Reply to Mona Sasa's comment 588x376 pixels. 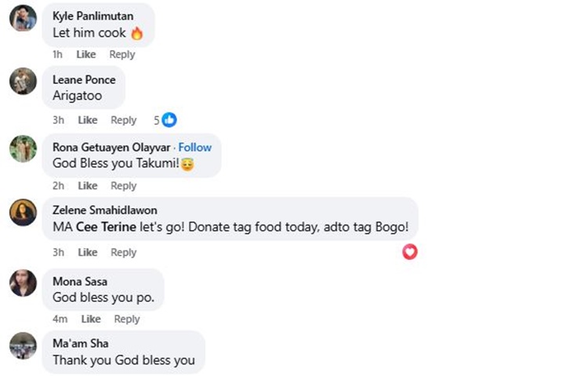pos(127,319)
